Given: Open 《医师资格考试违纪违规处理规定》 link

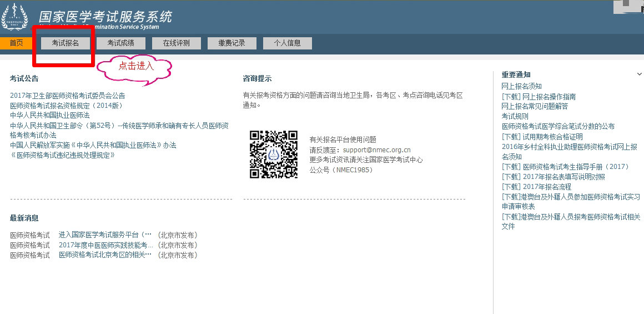Looking at the screenshot, I should 62,155.
